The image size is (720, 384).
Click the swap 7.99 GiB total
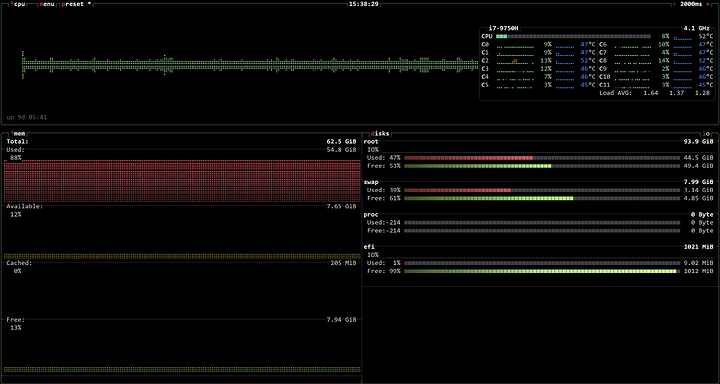699,182
